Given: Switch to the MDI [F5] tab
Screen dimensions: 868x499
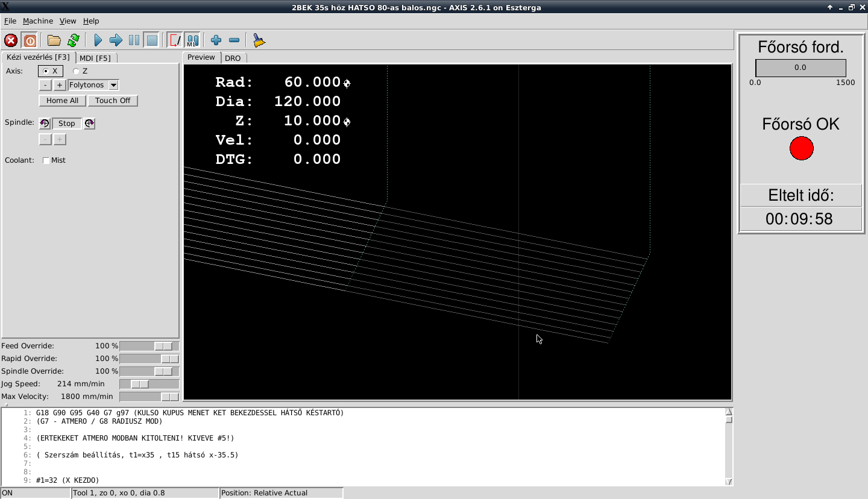Looking at the screenshot, I should point(95,58).
